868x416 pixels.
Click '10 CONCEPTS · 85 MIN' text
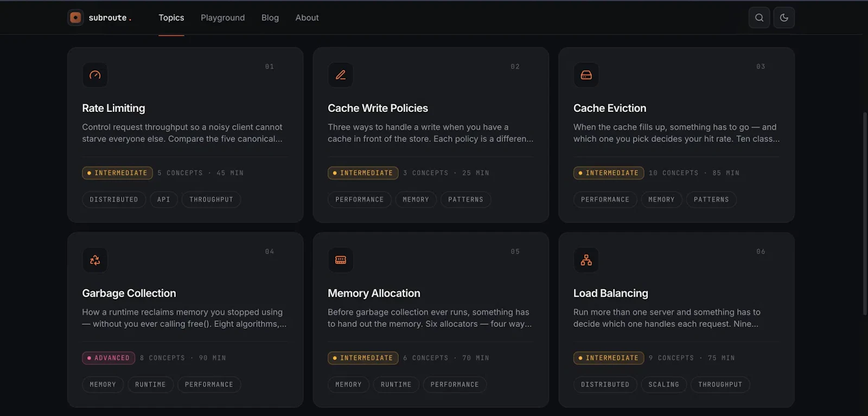694,173
